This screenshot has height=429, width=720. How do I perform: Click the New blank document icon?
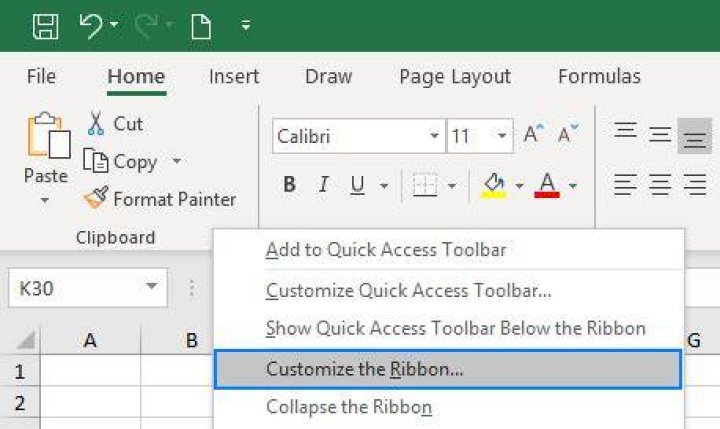coord(201,27)
